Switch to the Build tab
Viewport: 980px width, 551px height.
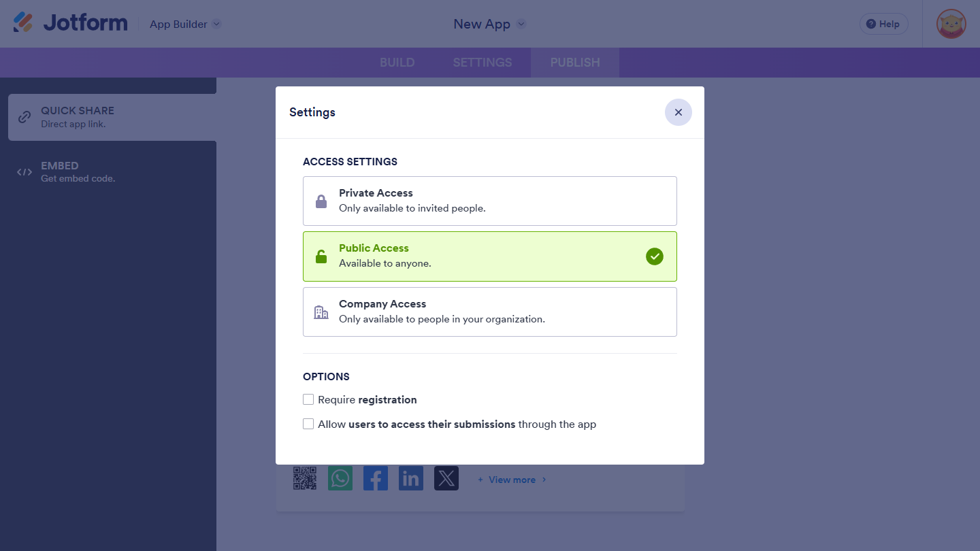397,63
